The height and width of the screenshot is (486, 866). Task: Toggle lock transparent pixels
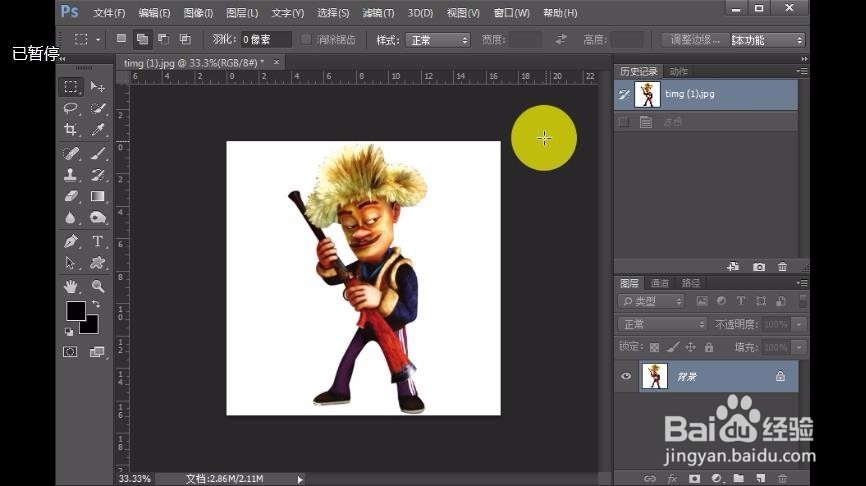coord(654,347)
